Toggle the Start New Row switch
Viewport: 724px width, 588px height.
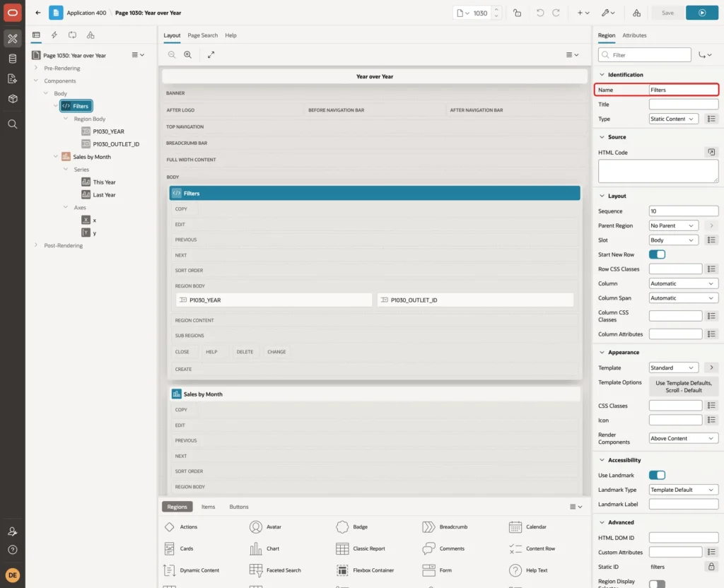pos(657,254)
